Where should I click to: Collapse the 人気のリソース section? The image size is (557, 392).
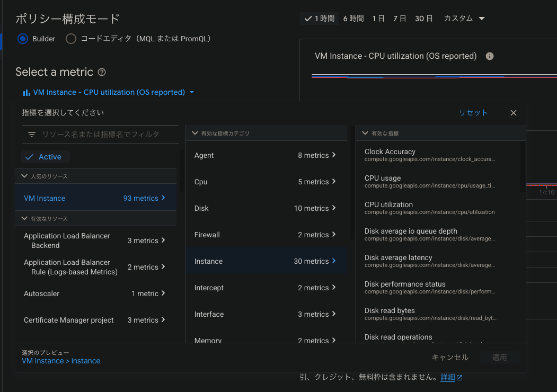(x=24, y=176)
